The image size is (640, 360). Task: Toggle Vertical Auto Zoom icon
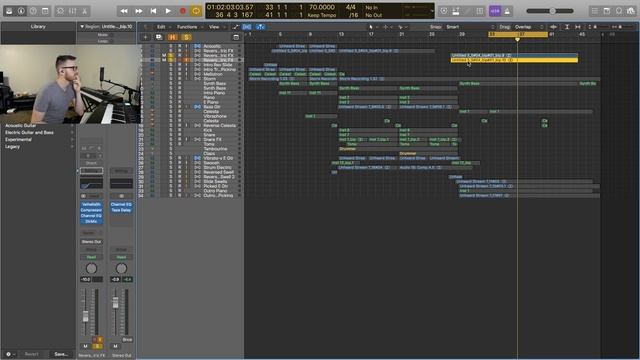coord(567,27)
